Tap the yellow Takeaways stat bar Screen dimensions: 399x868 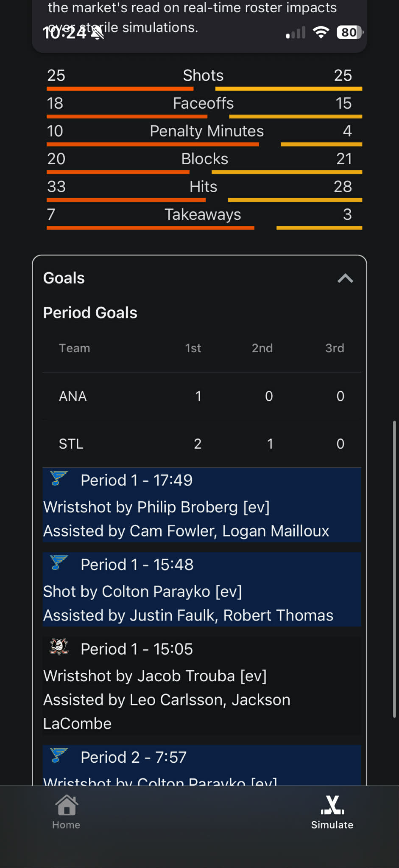coord(319,228)
